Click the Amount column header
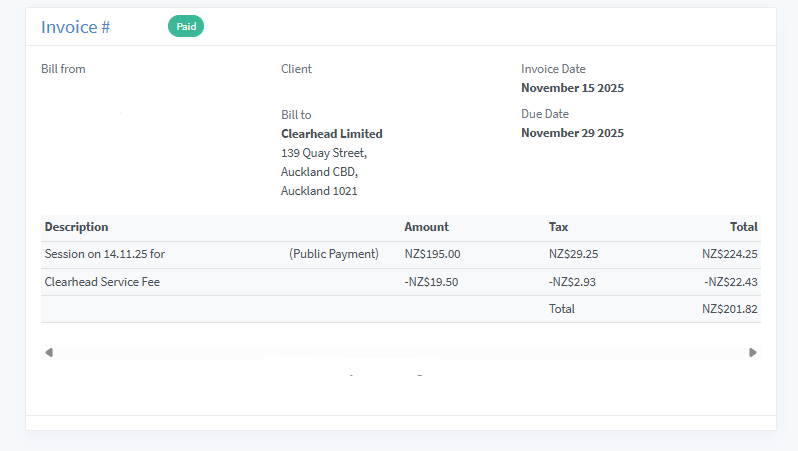This screenshot has width=798, height=451. (x=426, y=227)
